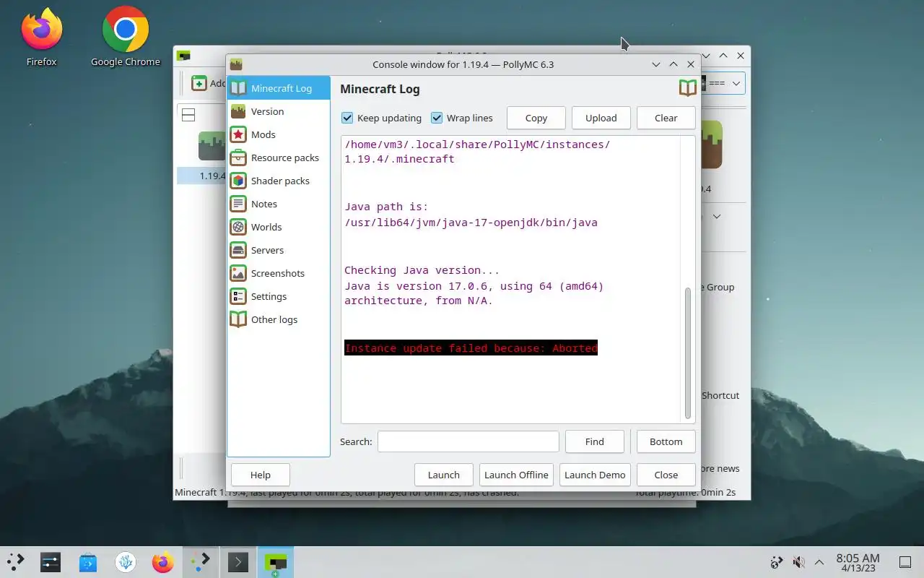This screenshot has height=578, width=924.
Task: Click the book icon beside Minecraft Log heading
Action: point(688,88)
